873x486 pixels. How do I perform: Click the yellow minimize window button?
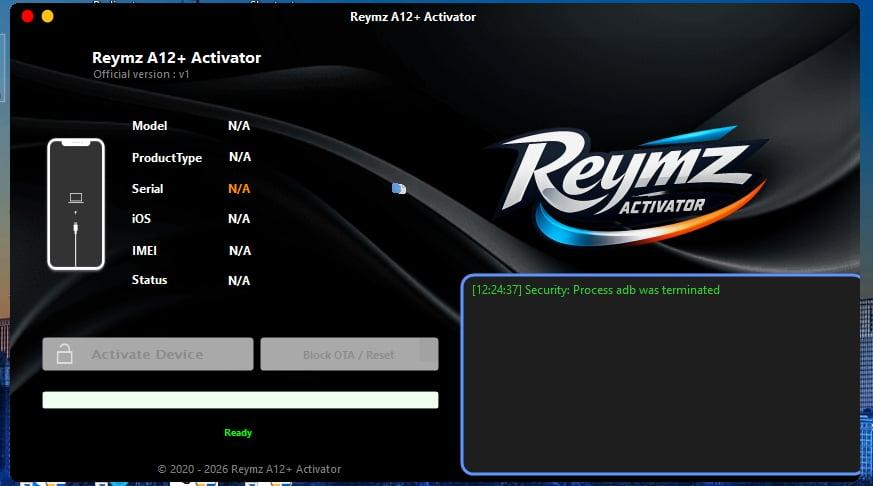[x=47, y=16]
